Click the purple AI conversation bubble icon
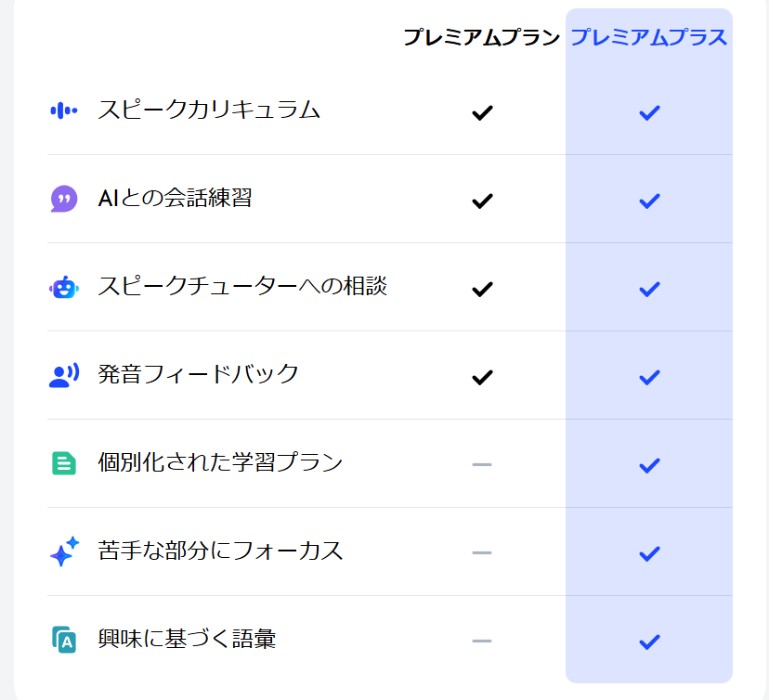This screenshot has width=769, height=700. (64, 199)
